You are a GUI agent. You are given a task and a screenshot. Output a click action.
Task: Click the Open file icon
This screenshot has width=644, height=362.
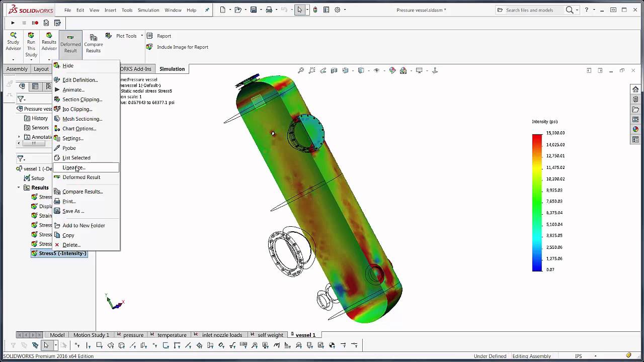(238, 10)
